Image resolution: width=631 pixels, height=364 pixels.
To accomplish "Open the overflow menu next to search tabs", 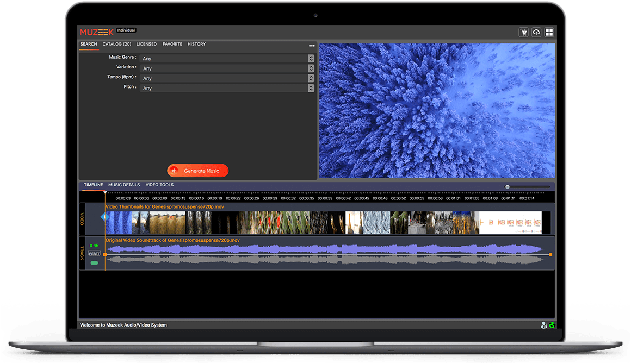I will (x=312, y=45).
